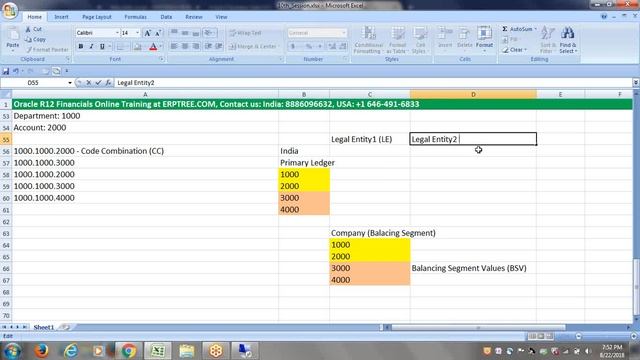Toggle Underline formatting
Viewport: 640px width, 360px height.
pyautogui.click(x=102, y=47)
